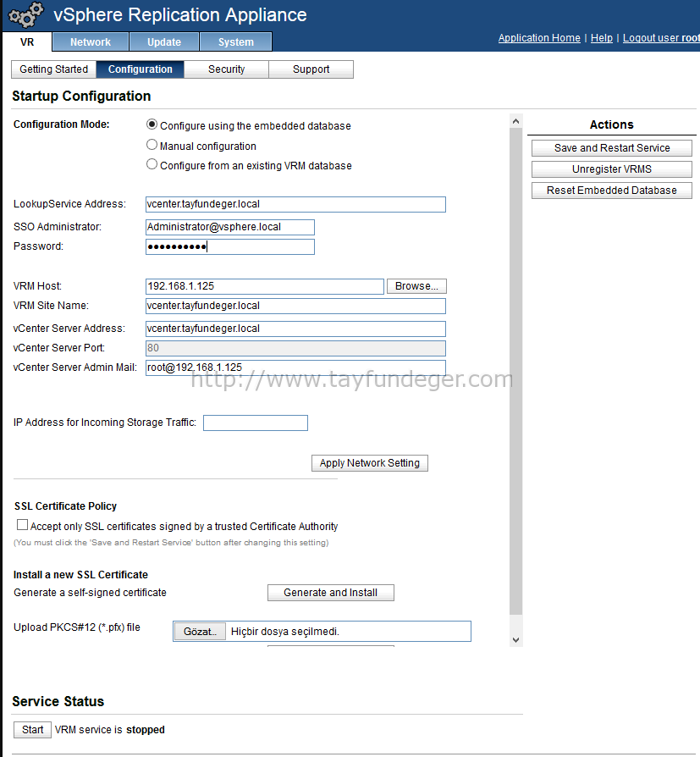The width and height of the screenshot is (700, 757).
Task: Click Gözat to choose a PFX file
Action: [x=200, y=632]
